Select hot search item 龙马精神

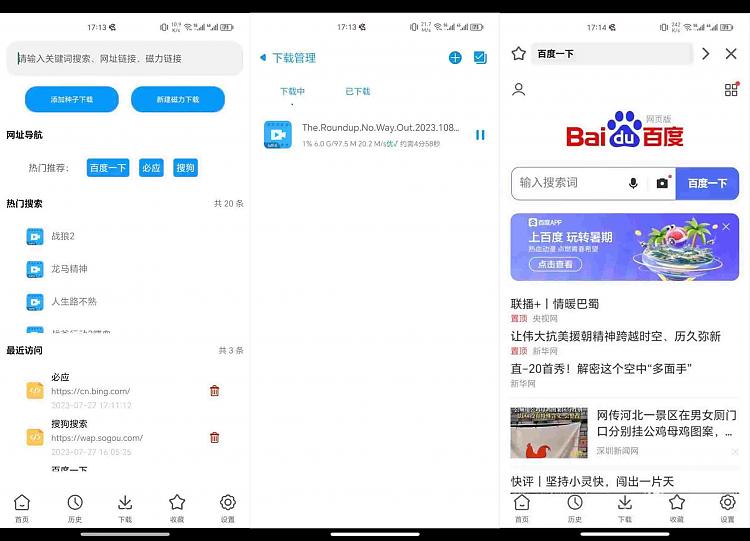[69, 269]
